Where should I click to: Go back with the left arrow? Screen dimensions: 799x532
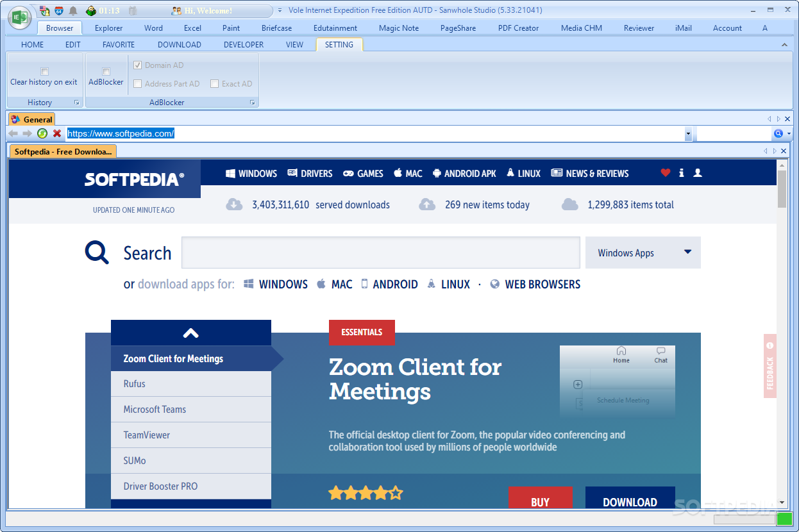13,133
